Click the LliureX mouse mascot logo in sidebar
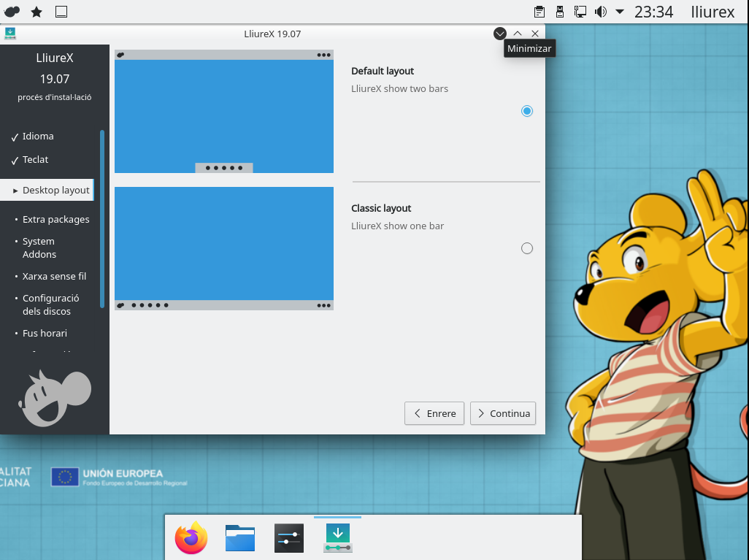 click(55, 399)
